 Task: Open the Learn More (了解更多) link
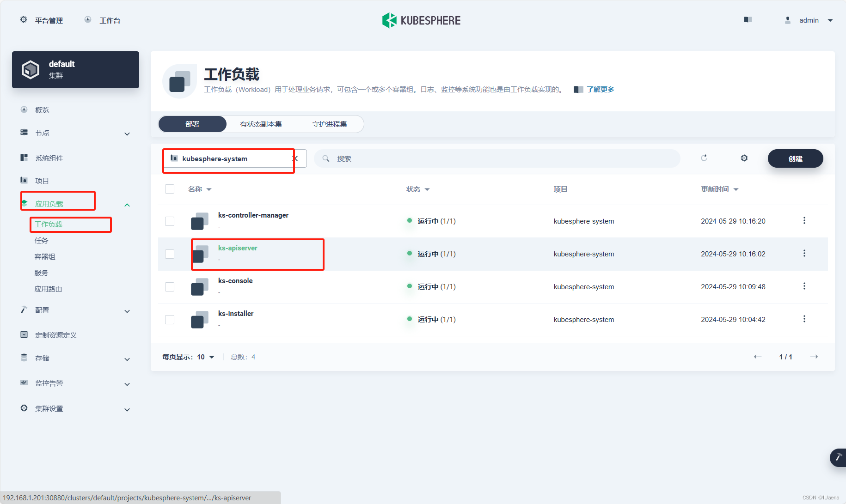pyautogui.click(x=600, y=89)
